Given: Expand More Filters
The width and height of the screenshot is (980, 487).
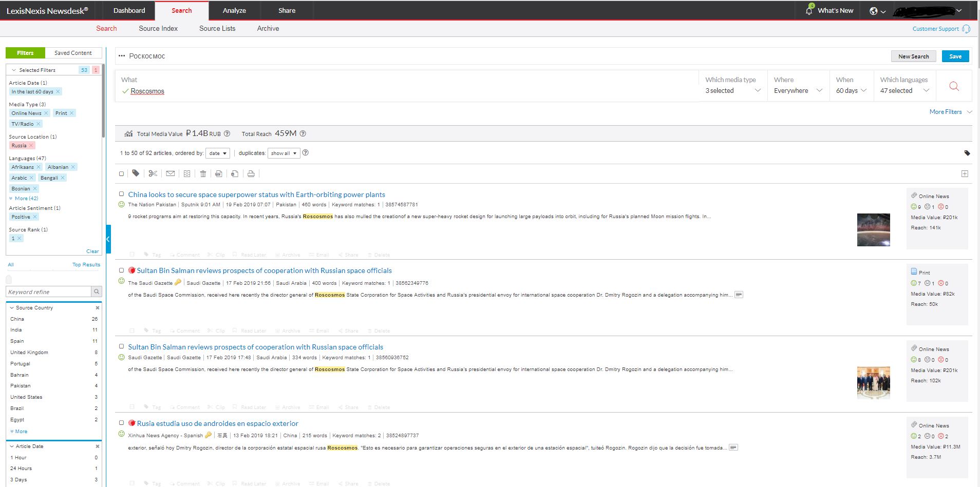Looking at the screenshot, I should pos(950,112).
